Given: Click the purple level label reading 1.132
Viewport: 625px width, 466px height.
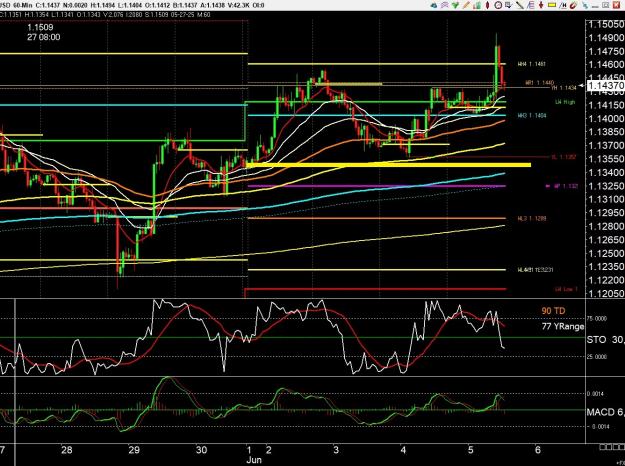Looking at the screenshot, I should click(x=561, y=186).
